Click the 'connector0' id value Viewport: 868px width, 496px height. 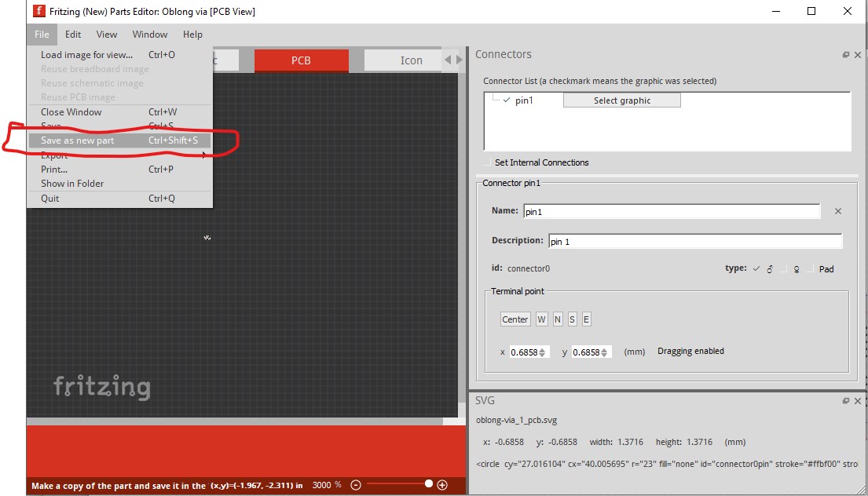(x=529, y=268)
